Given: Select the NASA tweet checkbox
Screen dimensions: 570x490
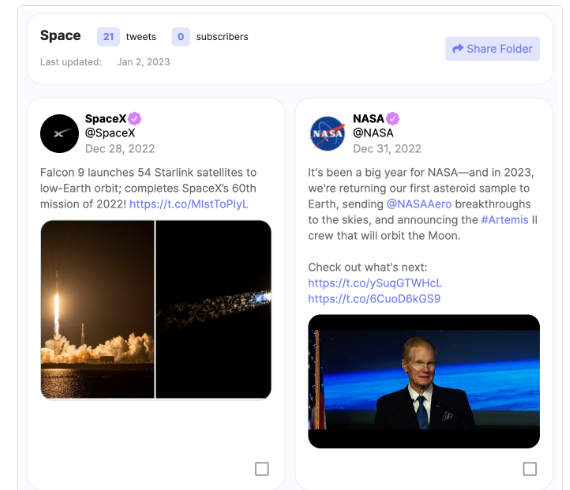Looking at the screenshot, I should [x=530, y=469].
